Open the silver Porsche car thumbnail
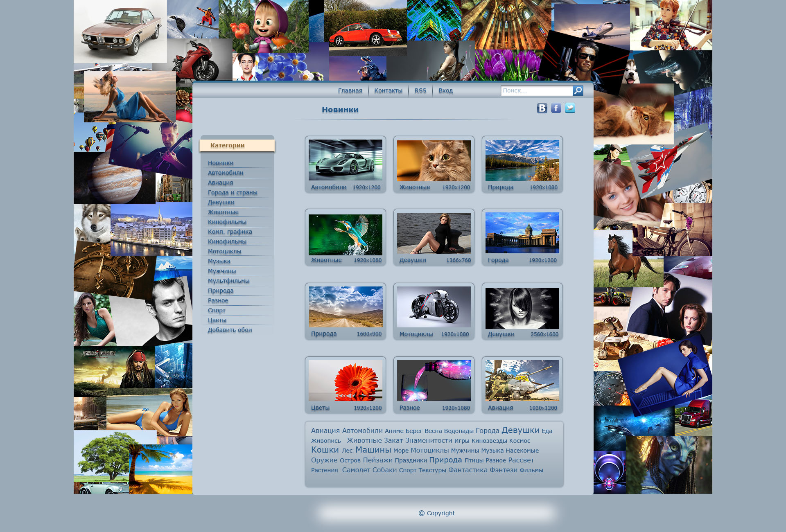 tap(345, 160)
